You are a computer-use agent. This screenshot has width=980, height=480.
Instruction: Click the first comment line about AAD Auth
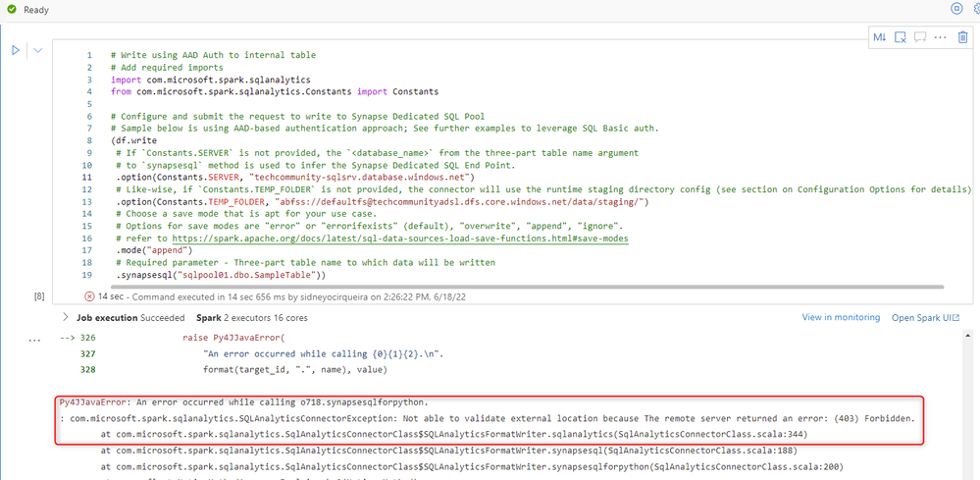[213, 55]
